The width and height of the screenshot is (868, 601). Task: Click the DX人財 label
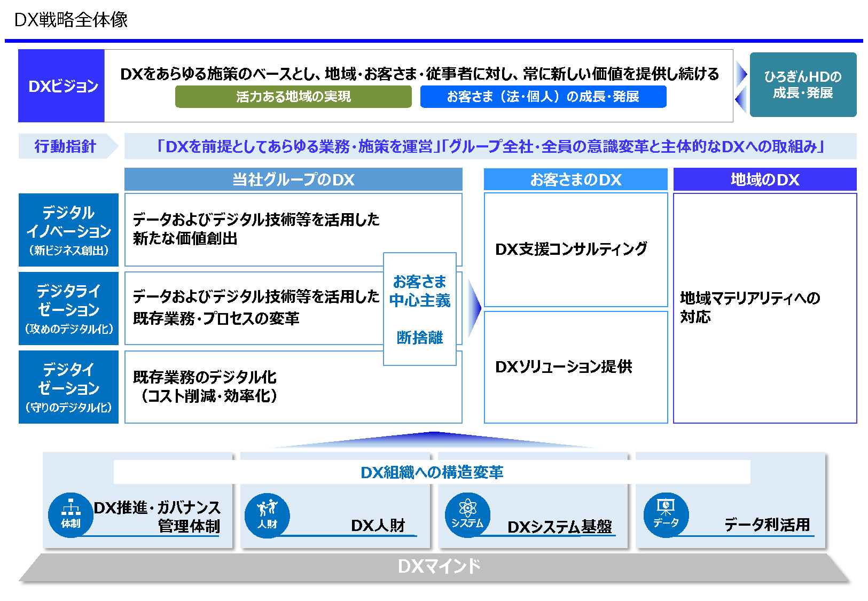click(x=378, y=526)
